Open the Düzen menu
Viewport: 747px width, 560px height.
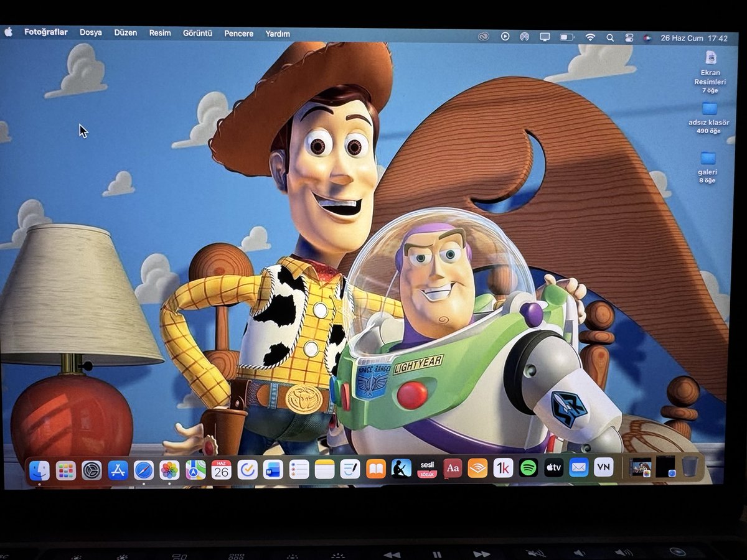click(125, 32)
